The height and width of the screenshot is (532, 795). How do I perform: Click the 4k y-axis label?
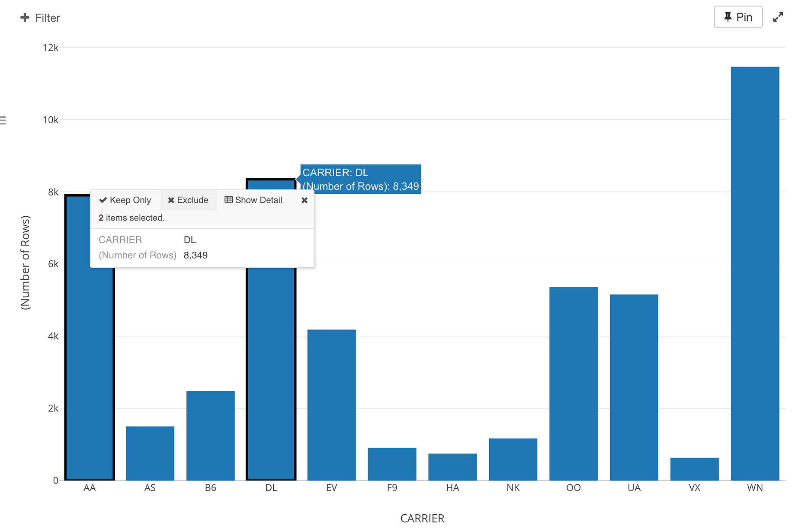(x=53, y=336)
